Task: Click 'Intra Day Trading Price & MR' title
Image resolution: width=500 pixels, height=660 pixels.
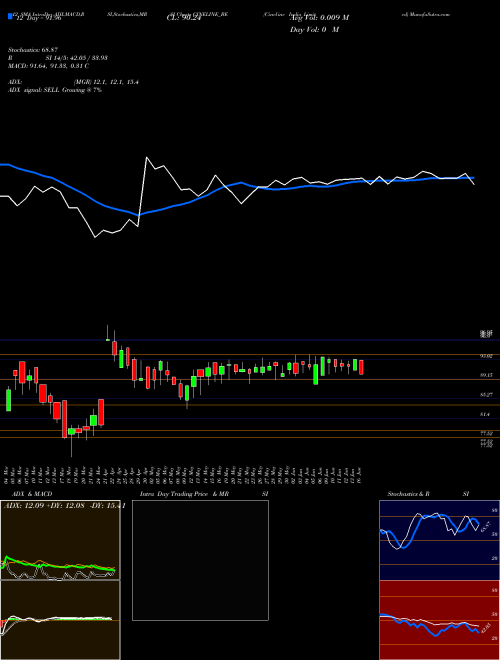Action: 184,494
